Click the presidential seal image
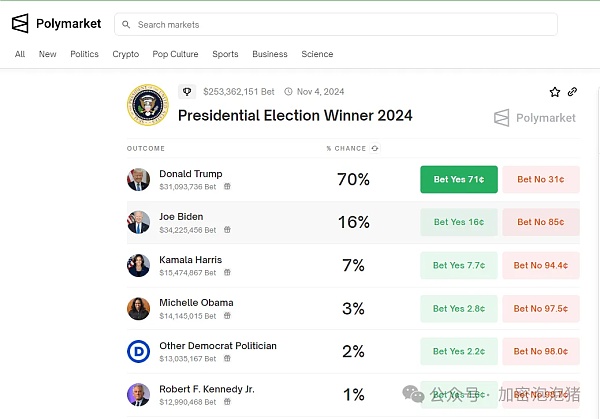 tap(148, 105)
